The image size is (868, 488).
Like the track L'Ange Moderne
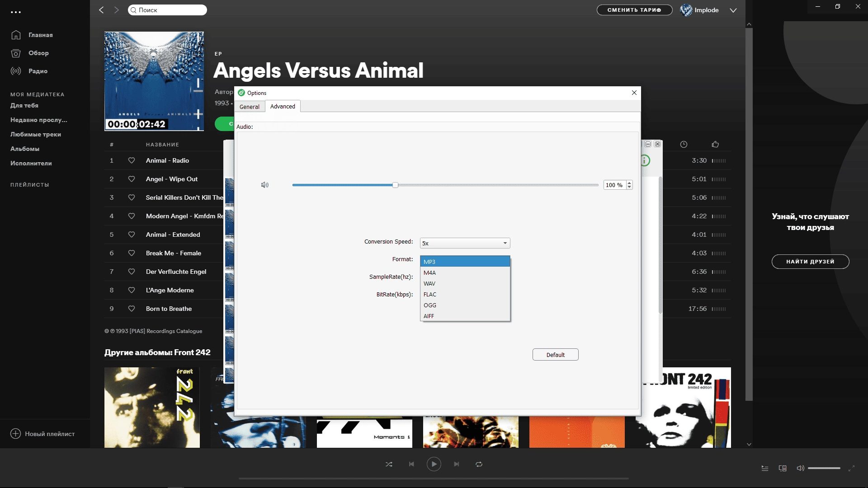pos(132,290)
